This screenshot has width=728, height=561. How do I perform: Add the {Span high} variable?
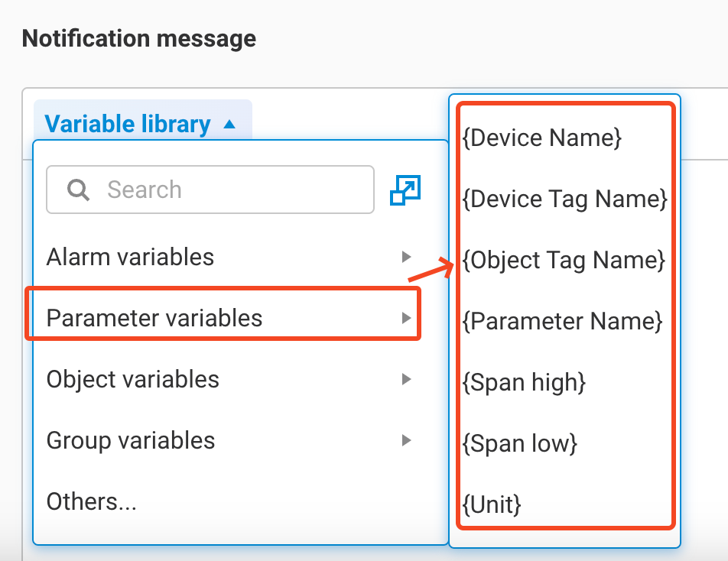coord(524,382)
